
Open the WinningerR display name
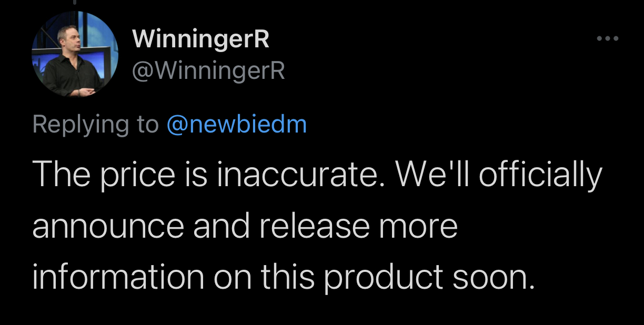[x=201, y=39]
